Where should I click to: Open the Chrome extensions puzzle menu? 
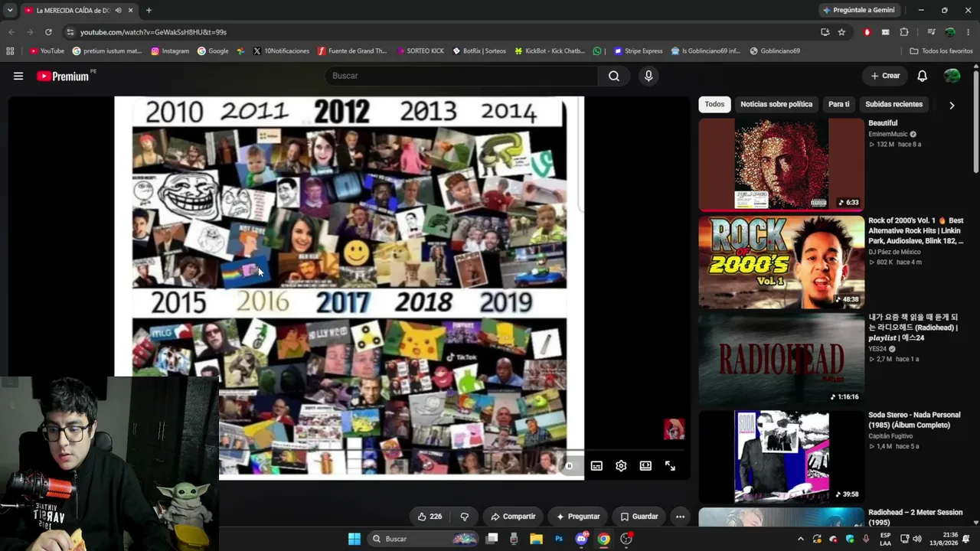point(904,32)
